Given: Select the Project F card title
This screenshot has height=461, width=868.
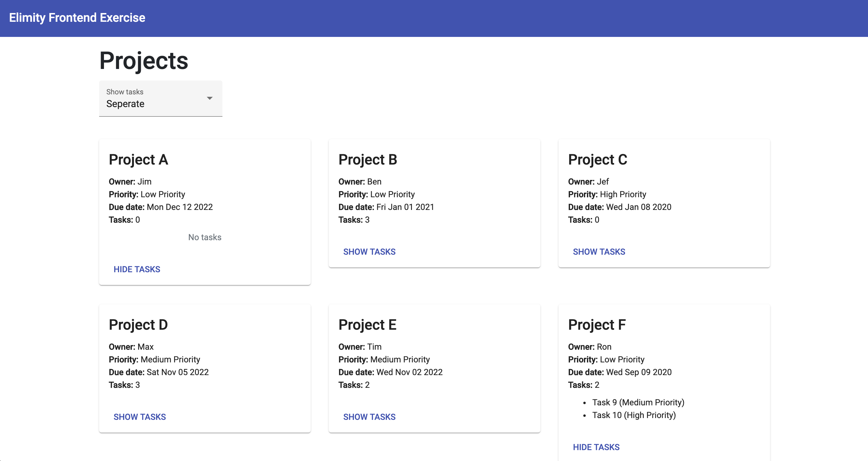Looking at the screenshot, I should point(597,325).
